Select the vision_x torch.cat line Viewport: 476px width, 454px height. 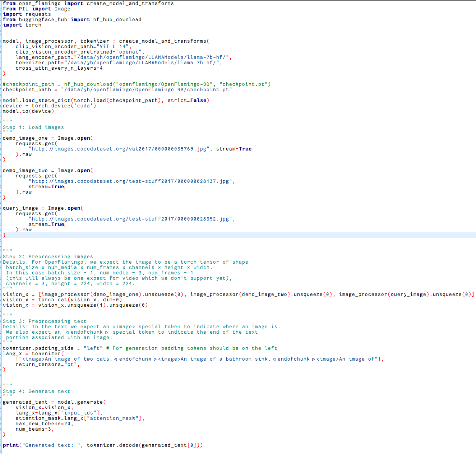pos(61,300)
